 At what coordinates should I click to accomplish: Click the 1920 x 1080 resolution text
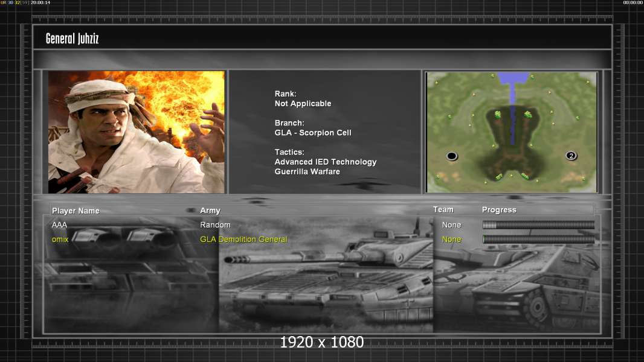point(322,342)
